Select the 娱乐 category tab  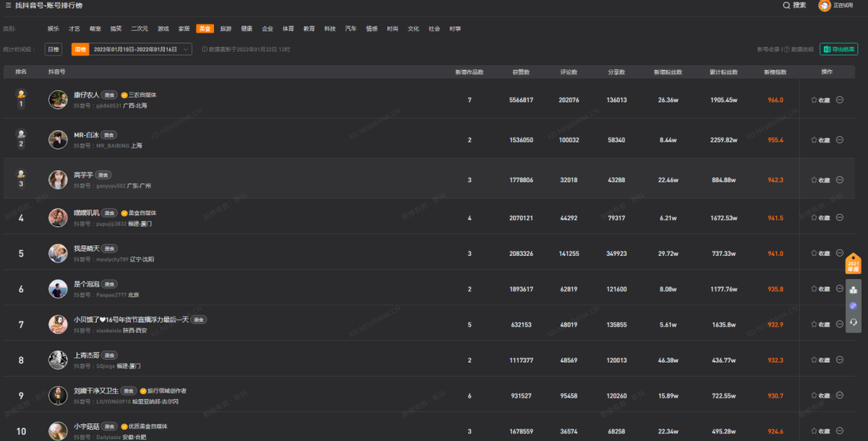click(x=54, y=29)
